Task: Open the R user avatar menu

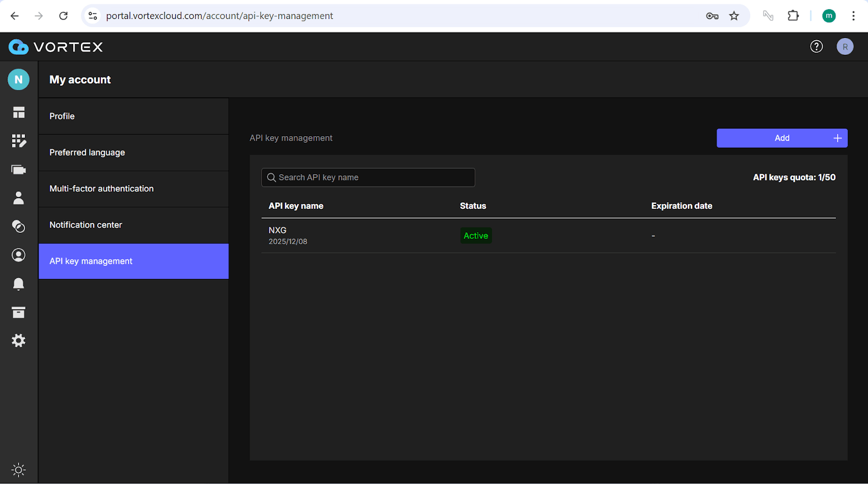Action: pyautogui.click(x=845, y=47)
